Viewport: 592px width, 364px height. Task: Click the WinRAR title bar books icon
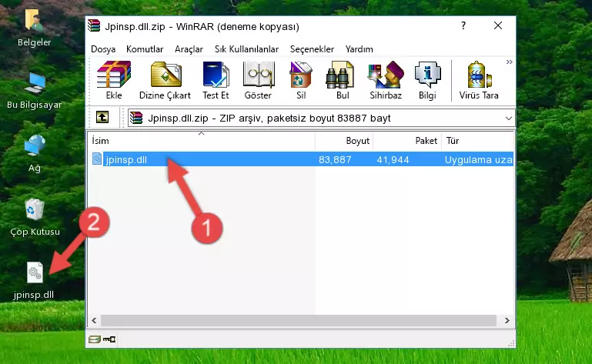pos(94,26)
